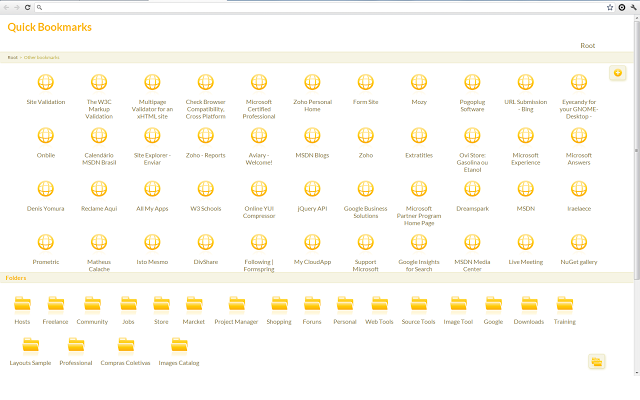
Task: Open the Layouts Sample folder
Action: 30,351
